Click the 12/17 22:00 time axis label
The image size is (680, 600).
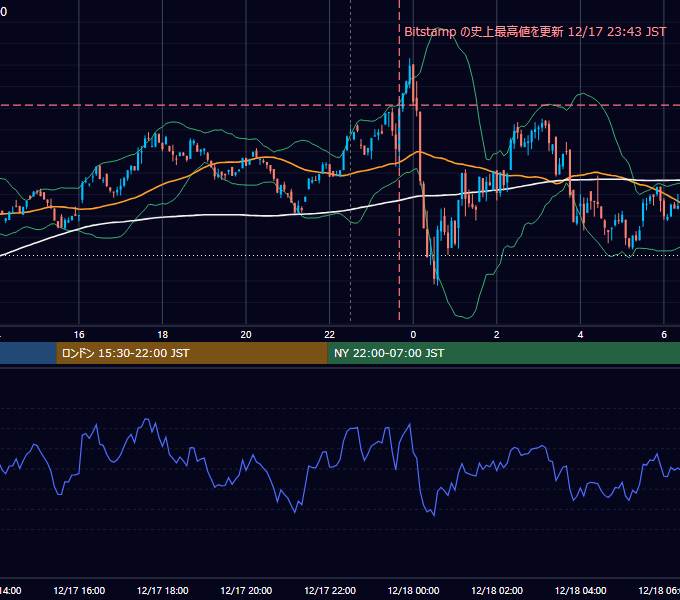point(330,590)
